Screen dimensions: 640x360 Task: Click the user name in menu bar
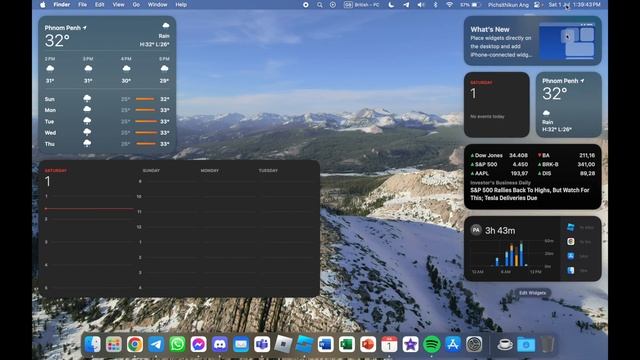(x=508, y=4)
